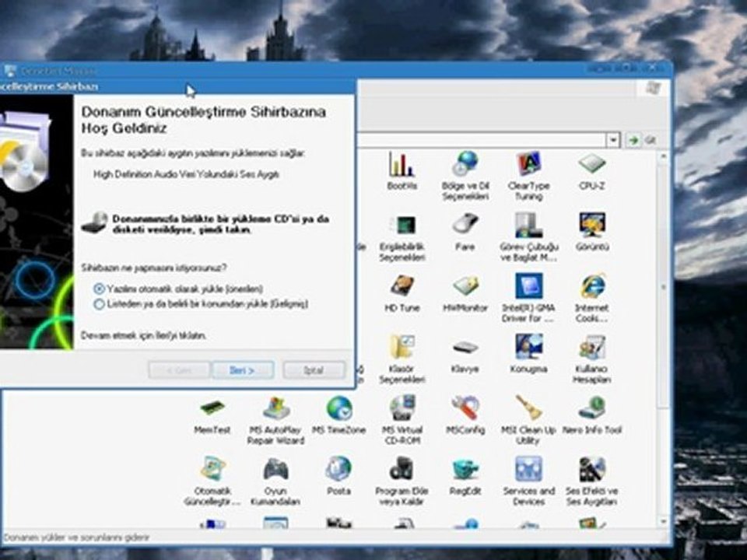Open Otomatik Güncelleştir icon
747x560 pixels.
click(x=212, y=470)
